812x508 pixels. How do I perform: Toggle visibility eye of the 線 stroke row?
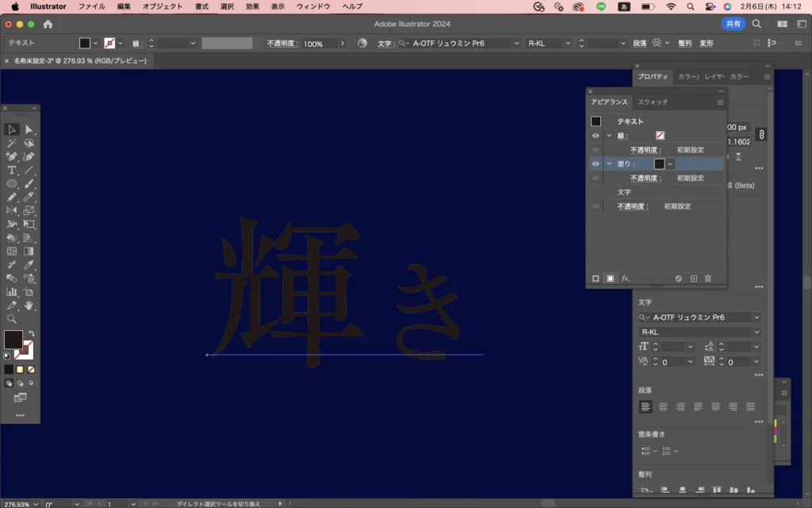click(x=596, y=136)
